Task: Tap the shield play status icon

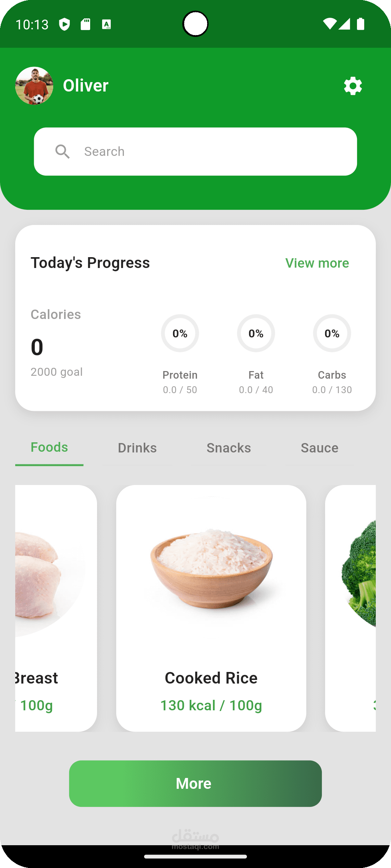Action: (x=64, y=24)
